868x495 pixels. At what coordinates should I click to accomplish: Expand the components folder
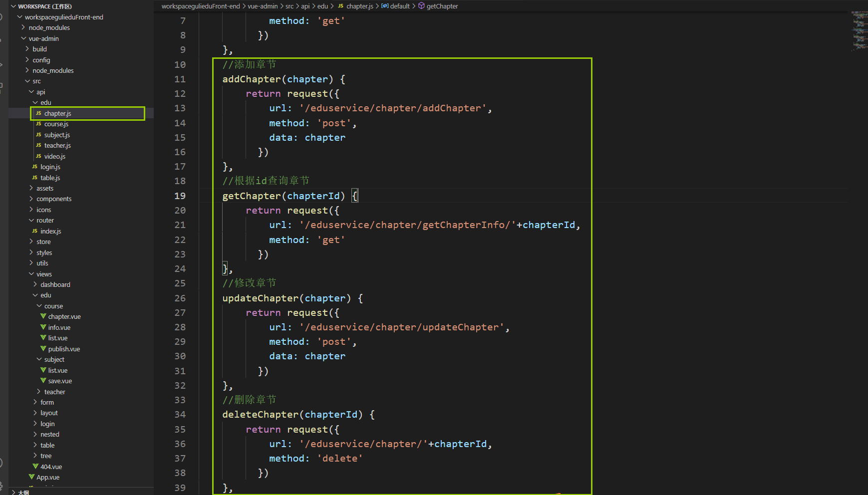tap(31, 199)
